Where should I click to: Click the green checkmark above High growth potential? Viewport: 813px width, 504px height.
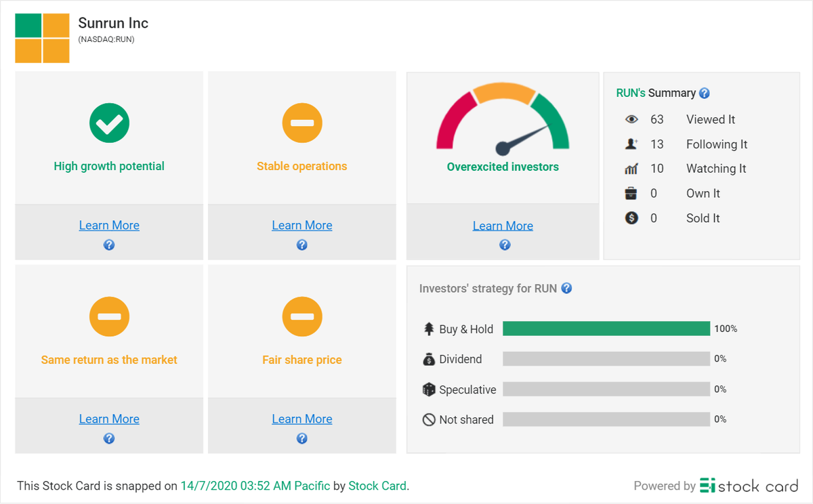[109, 123]
